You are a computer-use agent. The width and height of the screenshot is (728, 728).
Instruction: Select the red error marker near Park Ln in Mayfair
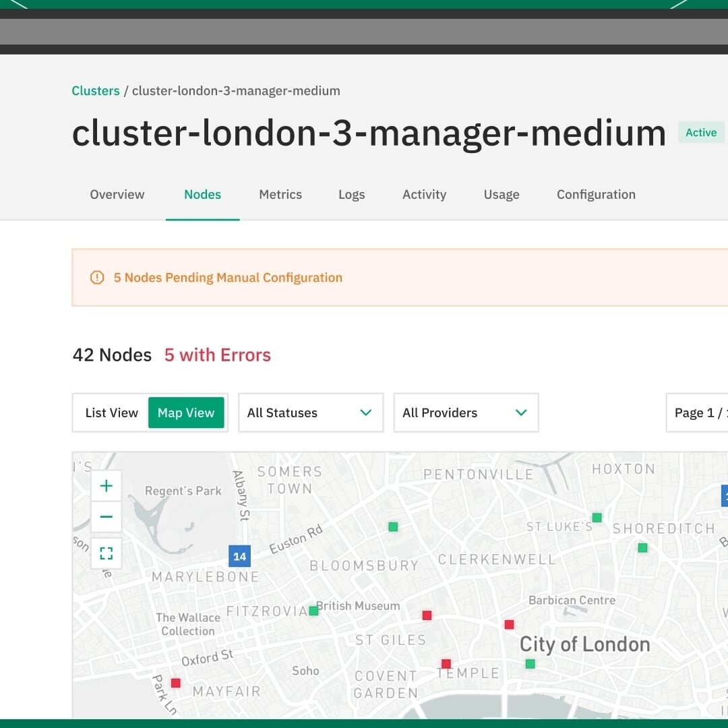pyautogui.click(x=175, y=683)
